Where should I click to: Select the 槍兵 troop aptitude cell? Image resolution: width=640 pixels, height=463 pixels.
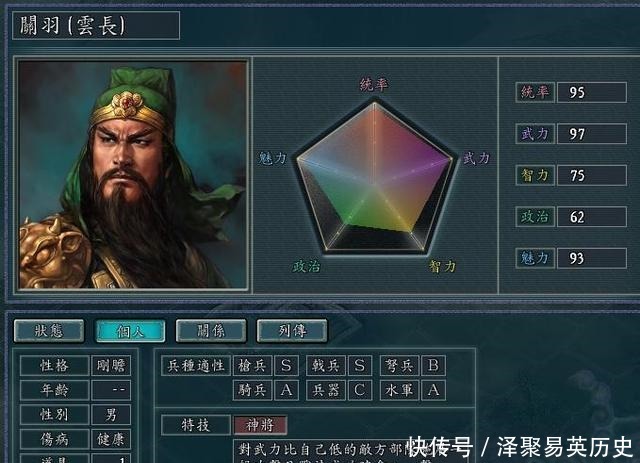[252, 365]
